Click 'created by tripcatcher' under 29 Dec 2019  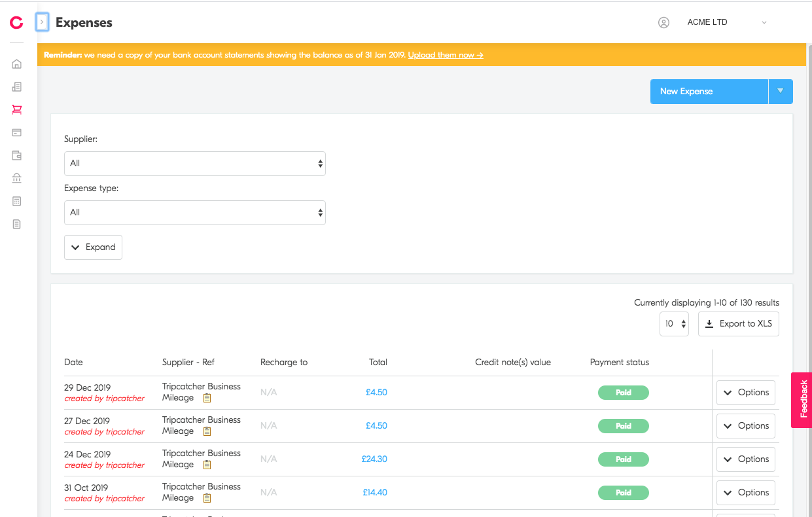coord(105,399)
